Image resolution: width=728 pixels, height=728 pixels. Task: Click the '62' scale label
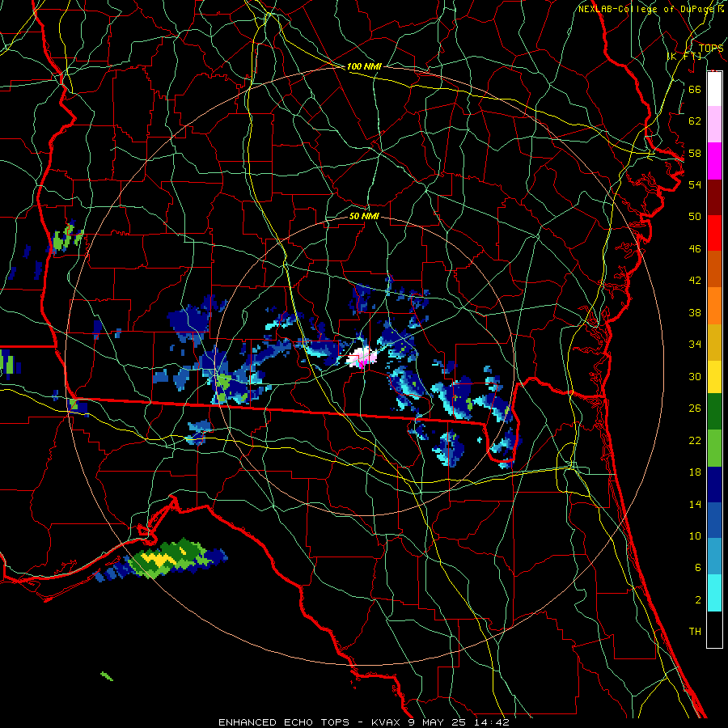695,121
